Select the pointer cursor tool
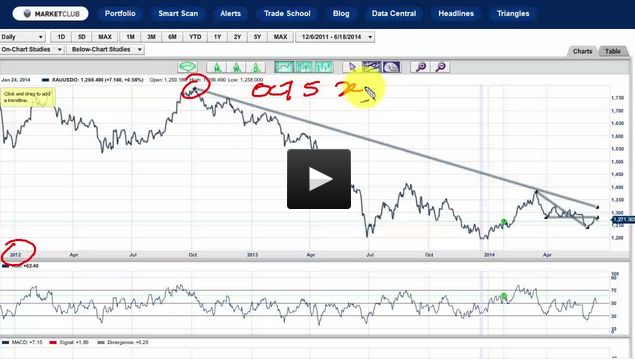 [352, 67]
